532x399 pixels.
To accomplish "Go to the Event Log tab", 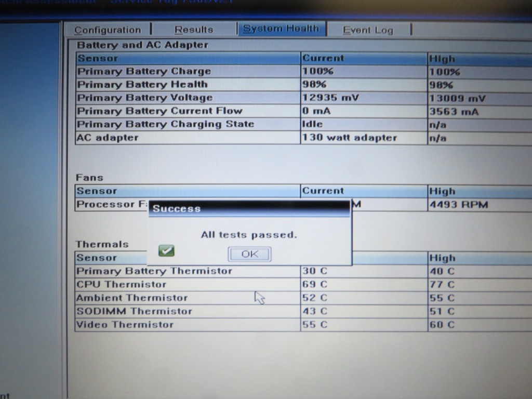I will tap(368, 30).
